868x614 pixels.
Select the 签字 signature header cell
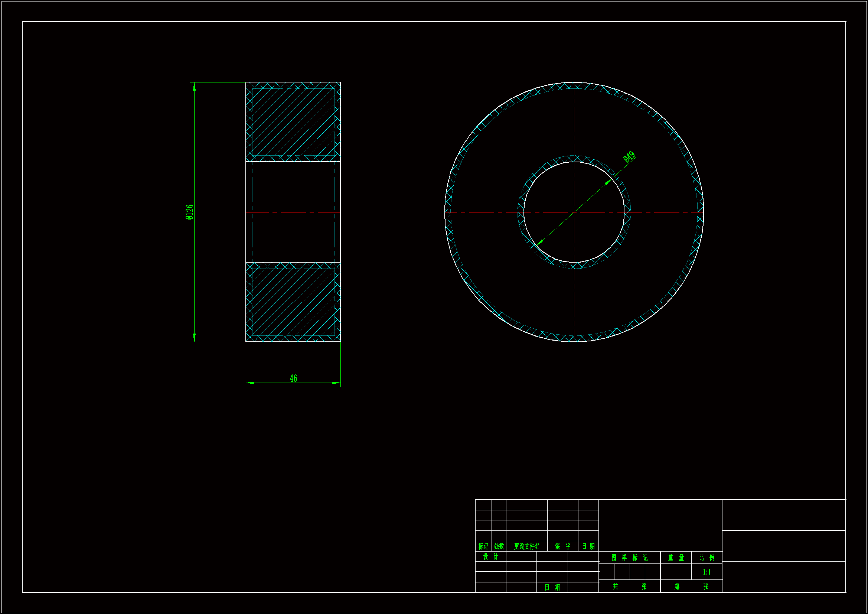click(562, 546)
